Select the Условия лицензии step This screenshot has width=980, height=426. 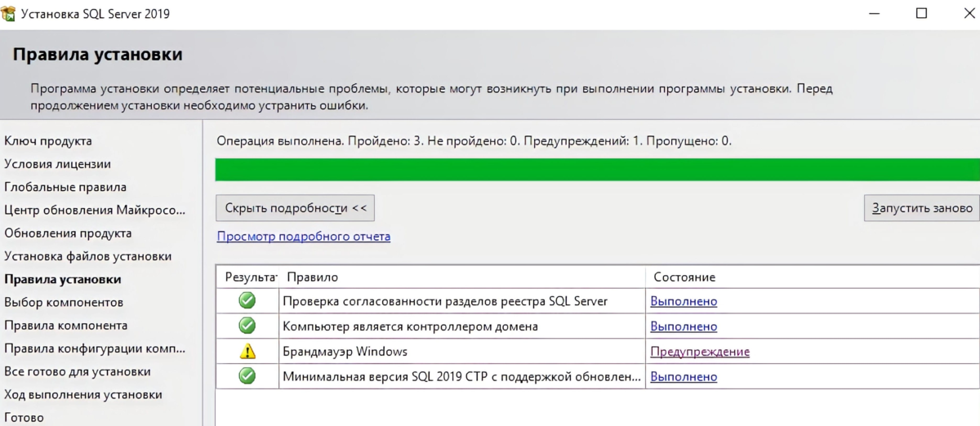click(x=57, y=164)
